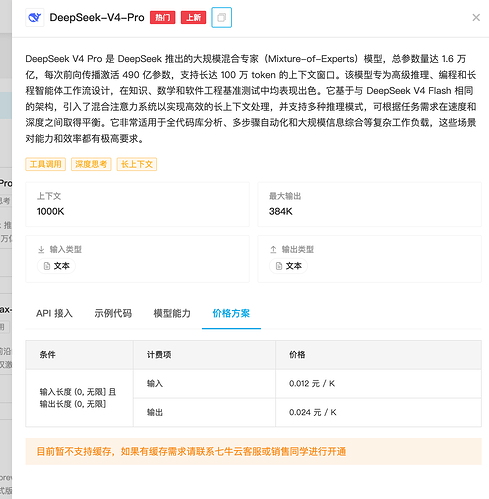Click the red 上新 badge
The width and height of the screenshot is (489, 499).
click(x=193, y=17)
